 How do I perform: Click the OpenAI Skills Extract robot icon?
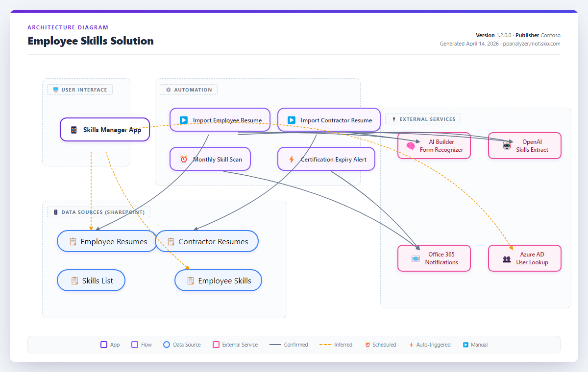click(x=507, y=146)
